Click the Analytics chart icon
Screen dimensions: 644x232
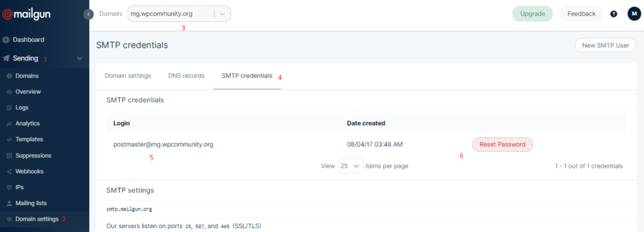click(9, 124)
